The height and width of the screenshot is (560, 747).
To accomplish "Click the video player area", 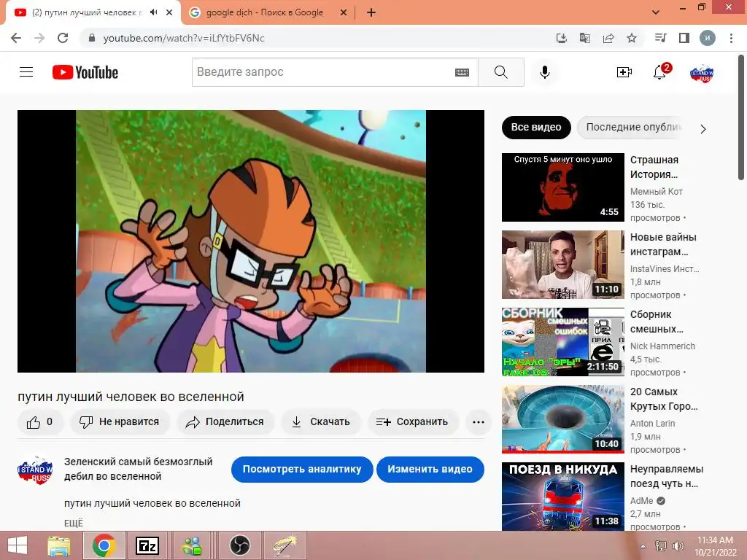I will pyautogui.click(x=251, y=241).
